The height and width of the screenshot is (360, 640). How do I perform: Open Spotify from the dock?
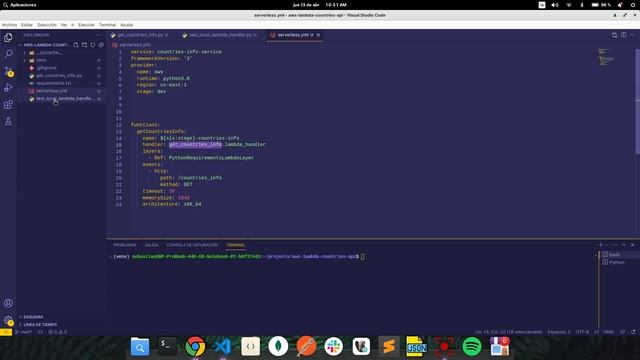[472, 347]
